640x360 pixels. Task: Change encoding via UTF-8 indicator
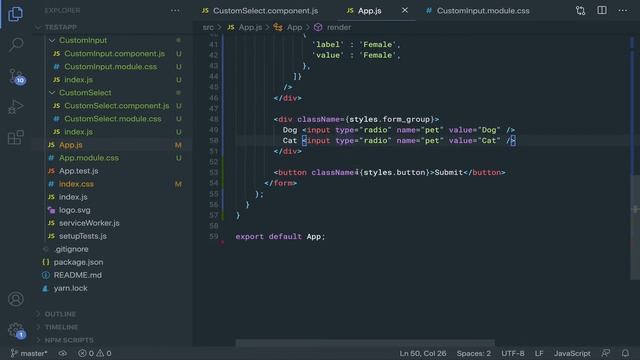[513, 353]
